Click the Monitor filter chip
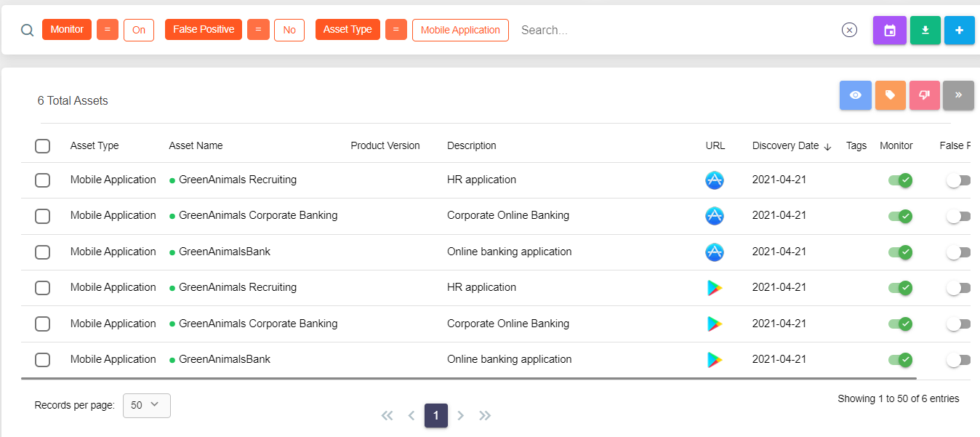 (67, 30)
